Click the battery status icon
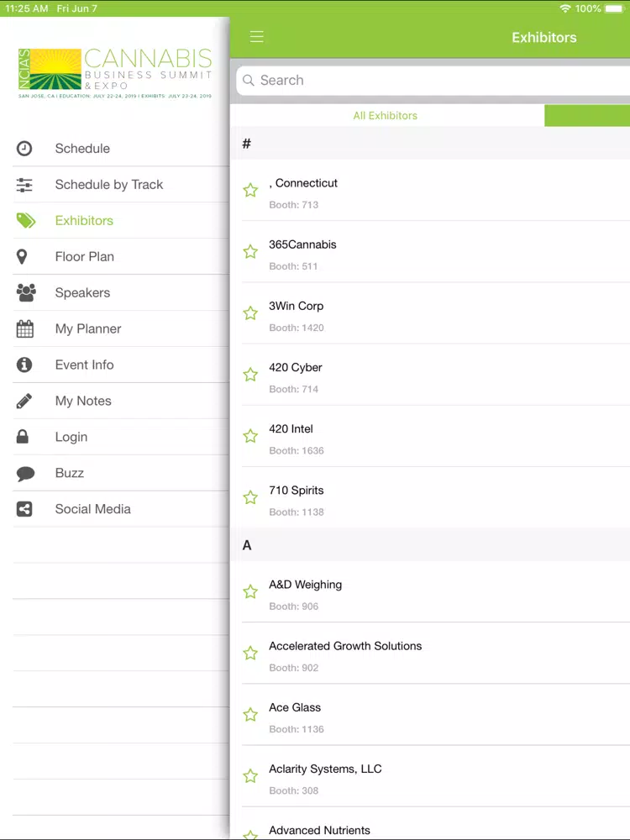The image size is (630, 840). click(x=615, y=8)
